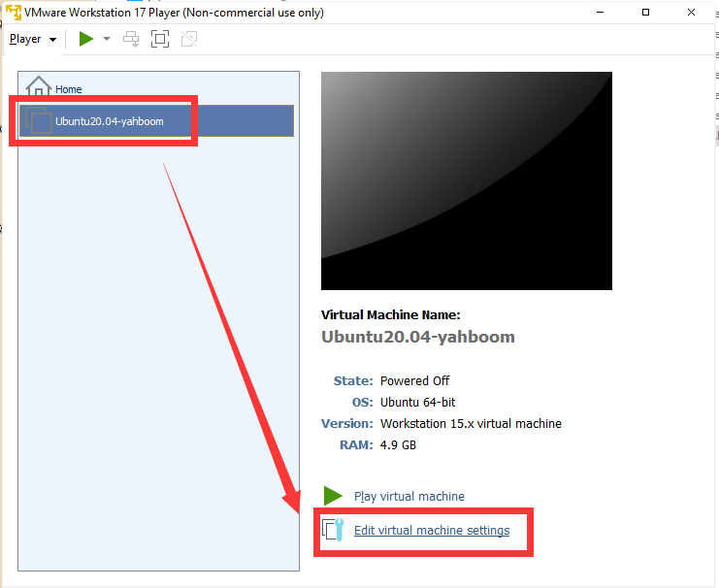Close the VMware Workstation Player window
The height and width of the screenshot is (588, 719).
[691, 13]
